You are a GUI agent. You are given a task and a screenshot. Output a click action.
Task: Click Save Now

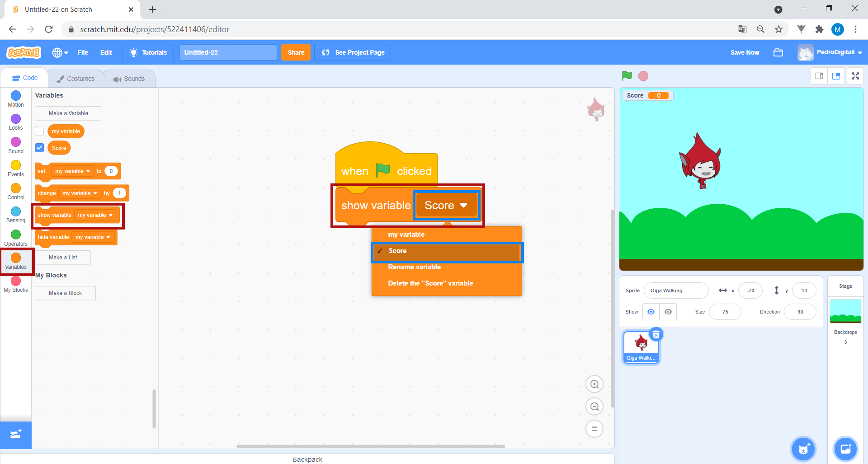pyautogui.click(x=745, y=52)
